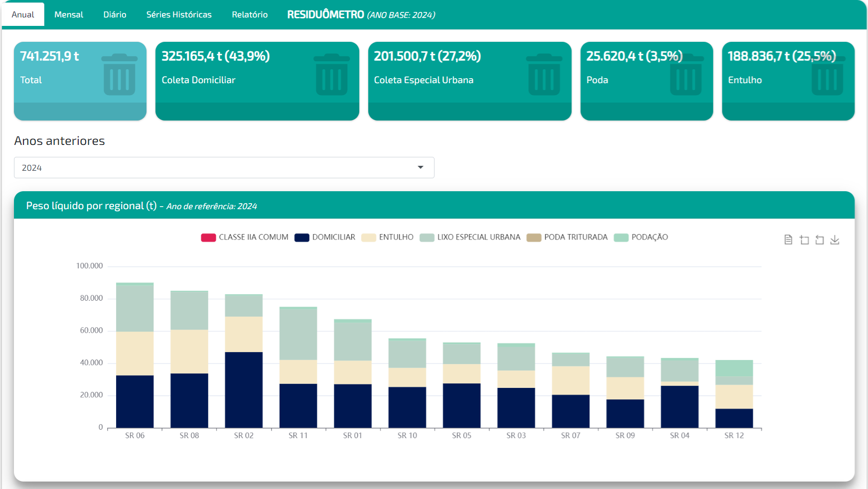Select the Diário tab

tap(115, 14)
